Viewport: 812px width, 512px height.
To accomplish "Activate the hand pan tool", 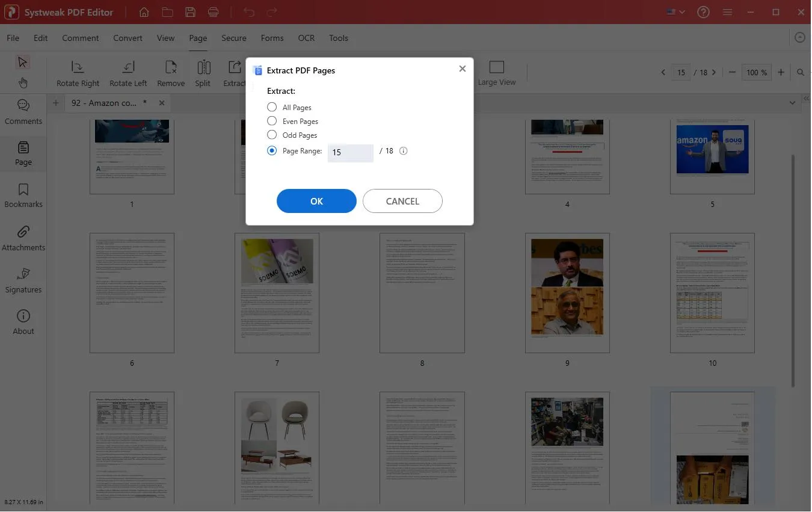I will 23,82.
